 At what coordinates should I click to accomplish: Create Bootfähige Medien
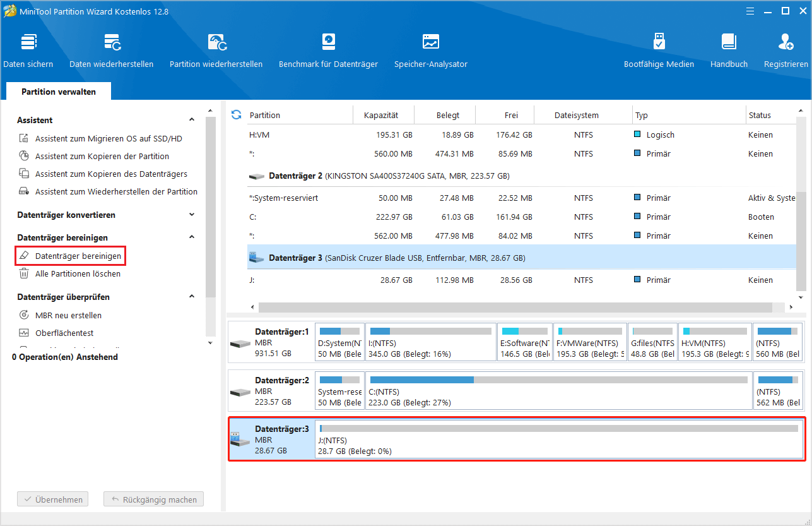[x=659, y=51]
